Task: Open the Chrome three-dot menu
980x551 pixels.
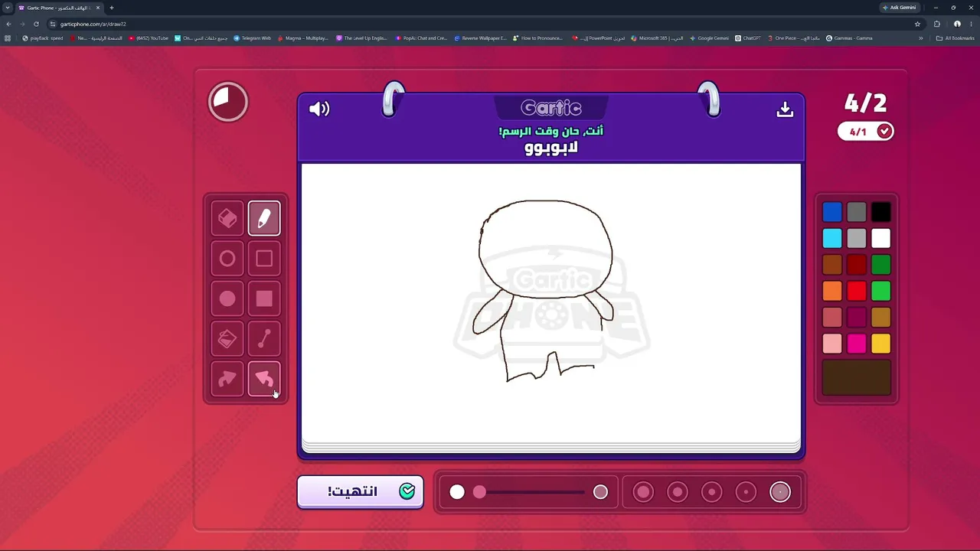Action: tap(971, 24)
